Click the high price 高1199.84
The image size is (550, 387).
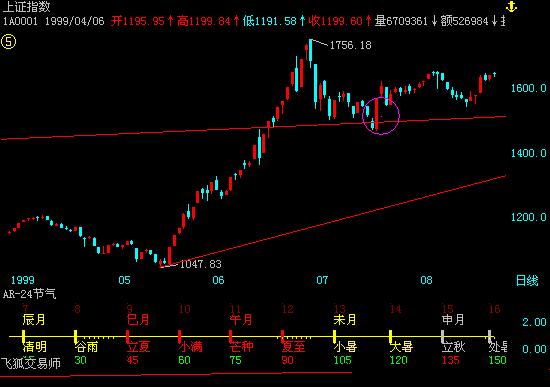[x=203, y=21]
